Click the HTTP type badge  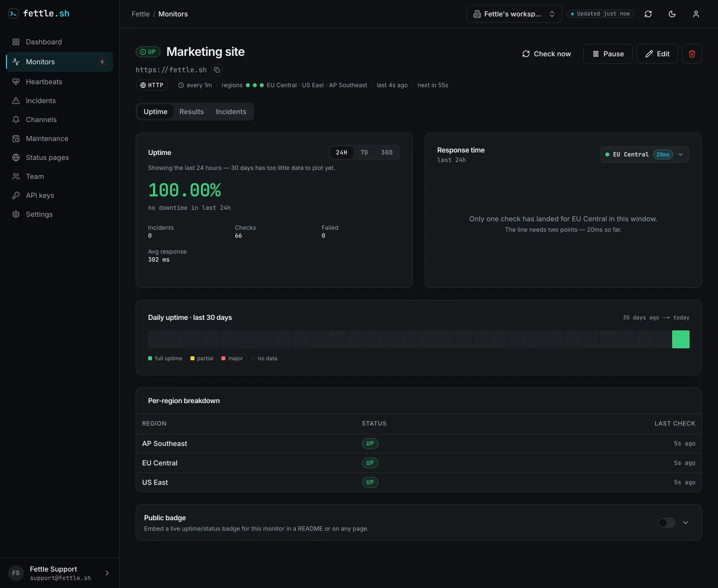[x=152, y=85]
